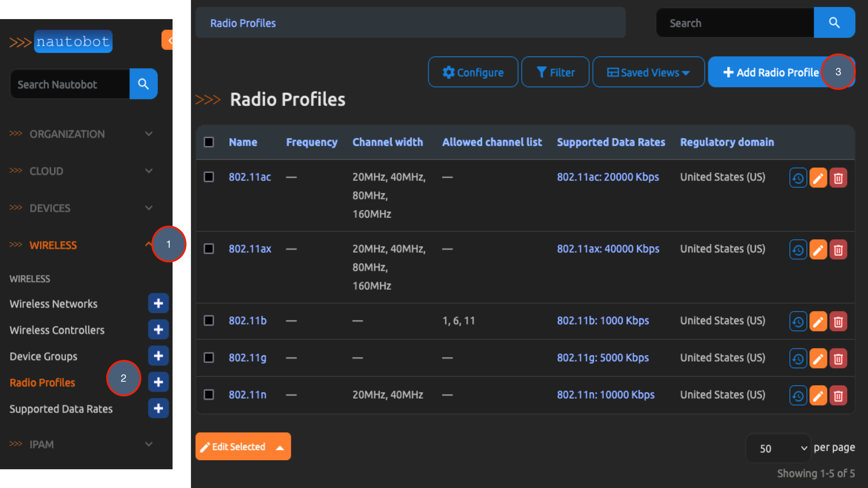
Task: Open the 802.11ac profile link
Action: [x=250, y=177]
